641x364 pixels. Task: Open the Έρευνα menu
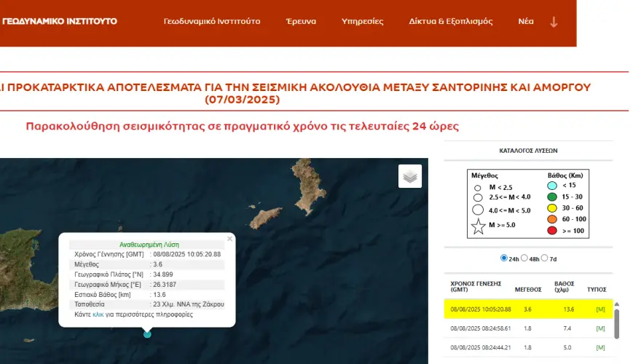coord(301,21)
